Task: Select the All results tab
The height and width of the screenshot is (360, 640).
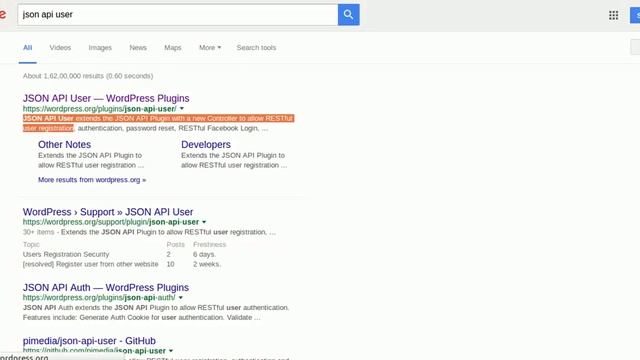Action: [x=27, y=48]
